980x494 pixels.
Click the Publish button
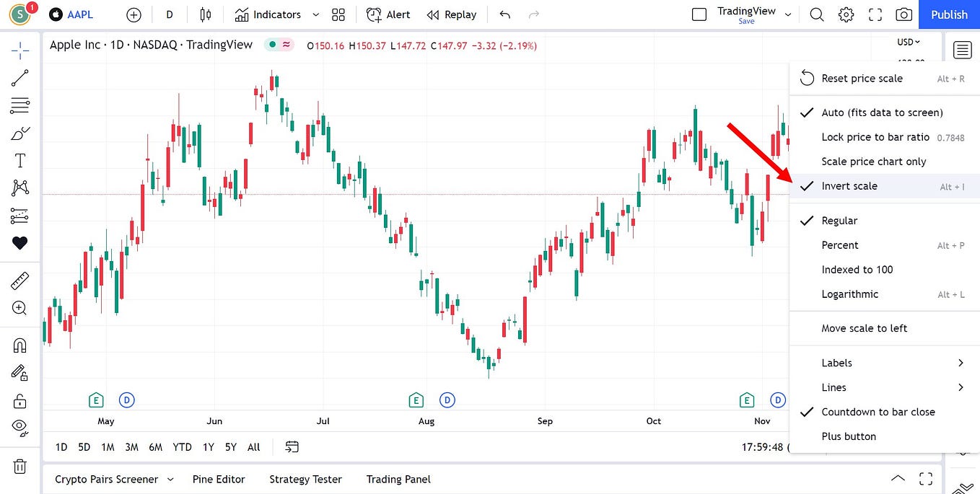pos(949,14)
